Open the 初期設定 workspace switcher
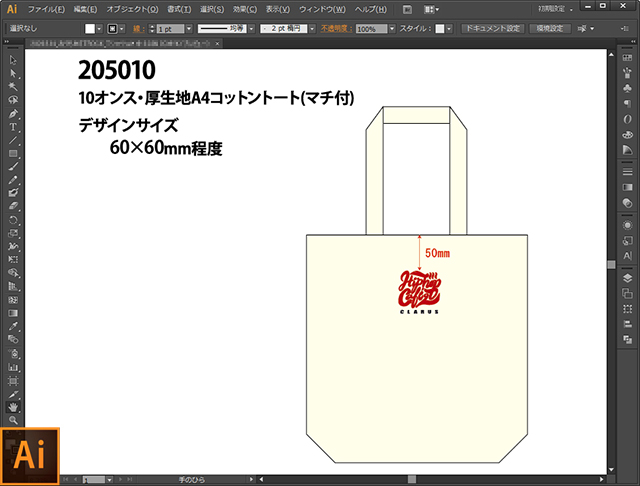640x486 pixels. coord(556,9)
